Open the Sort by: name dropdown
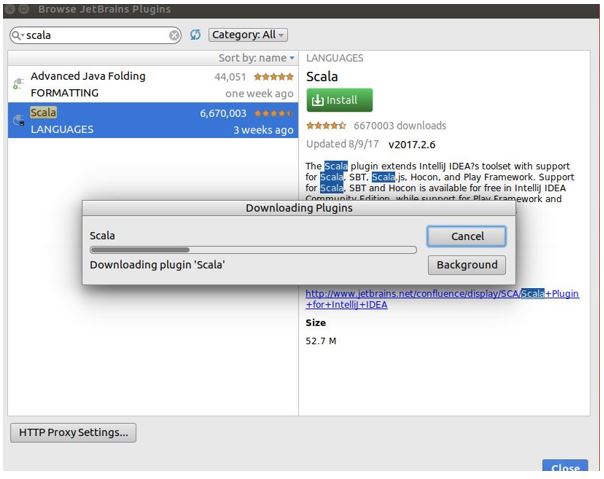Image resolution: width=604 pixels, height=479 pixels. [x=256, y=58]
